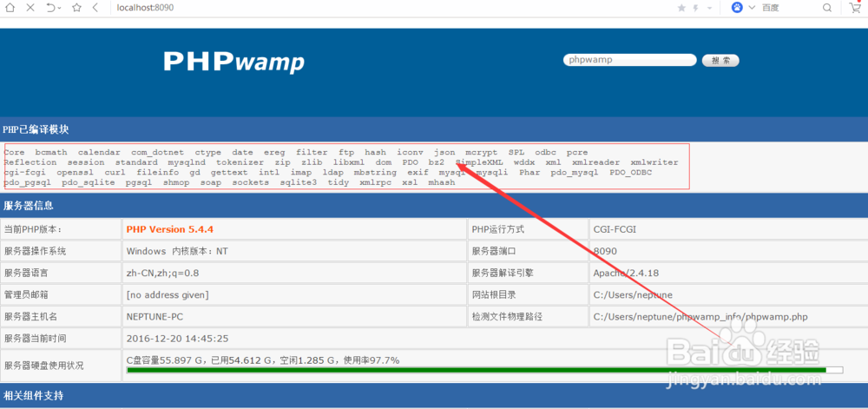This screenshot has width=868, height=409.
Task: Click the [no address given] cell
Action: 294,295
